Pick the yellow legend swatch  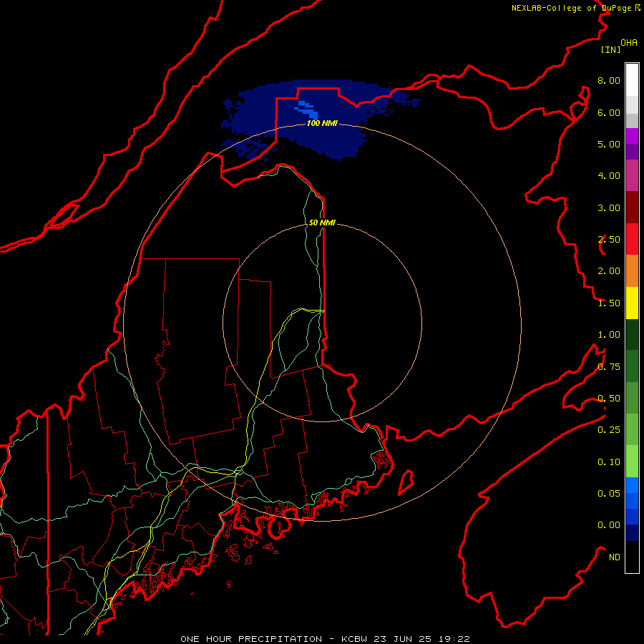[632, 303]
